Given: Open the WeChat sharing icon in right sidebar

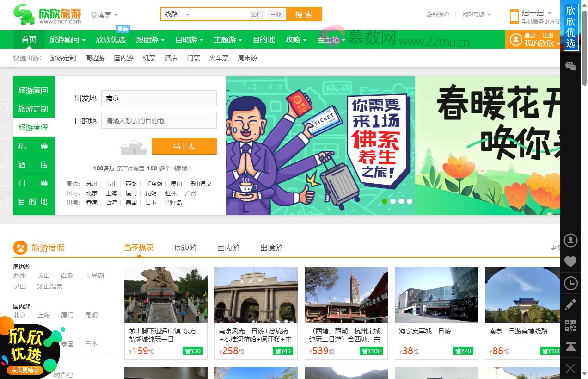Looking at the screenshot, I should (x=571, y=66).
